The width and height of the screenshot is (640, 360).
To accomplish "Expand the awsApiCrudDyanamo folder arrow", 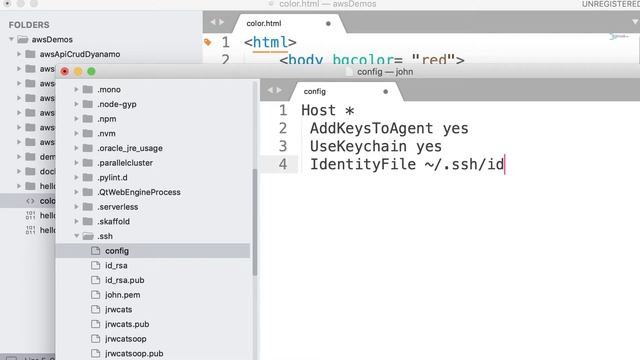I will (19, 54).
